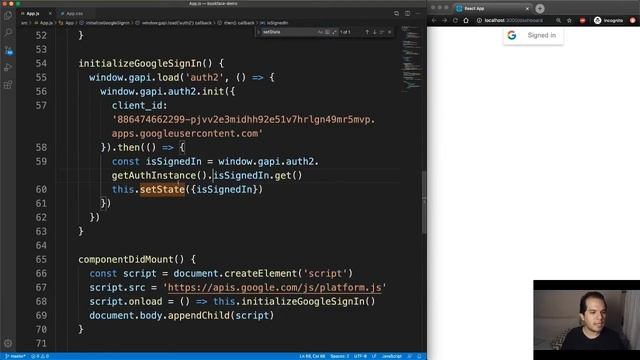Image resolution: width=640 pixels, height=360 pixels.
Task: Open the Extensions view in activity bar
Action: tap(8, 84)
